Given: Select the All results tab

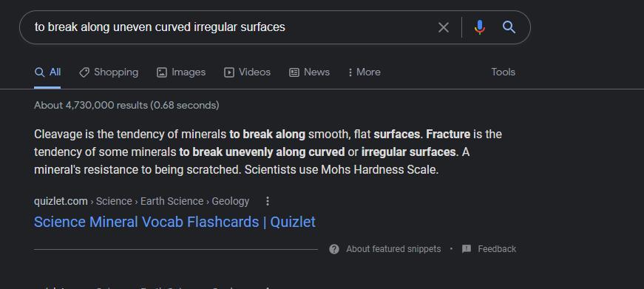Looking at the screenshot, I should tap(47, 72).
